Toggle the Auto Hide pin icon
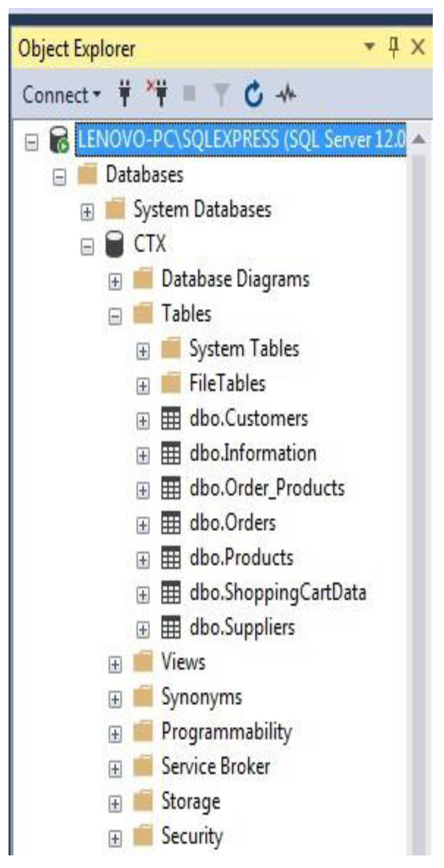The width and height of the screenshot is (444, 868). click(393, 47)
